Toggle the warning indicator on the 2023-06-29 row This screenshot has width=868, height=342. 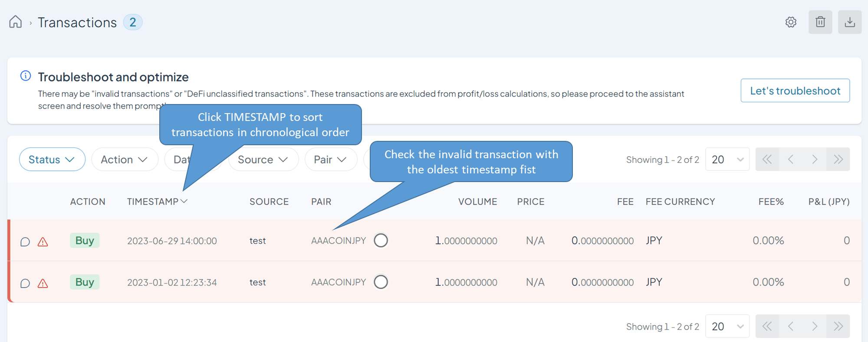42,242
